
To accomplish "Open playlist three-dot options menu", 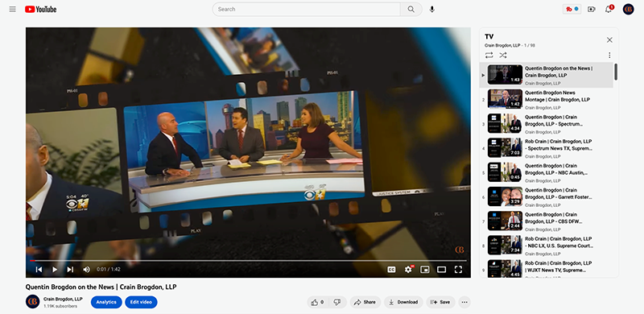I will [x=609, y=55].
